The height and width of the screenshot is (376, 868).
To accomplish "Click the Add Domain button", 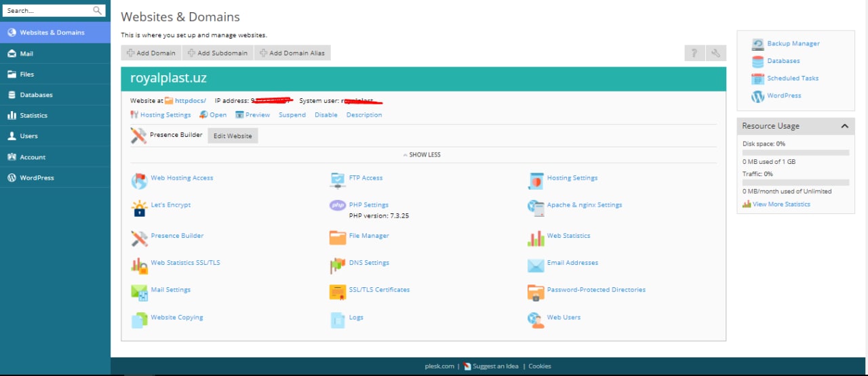I will (x=151, y=53).
